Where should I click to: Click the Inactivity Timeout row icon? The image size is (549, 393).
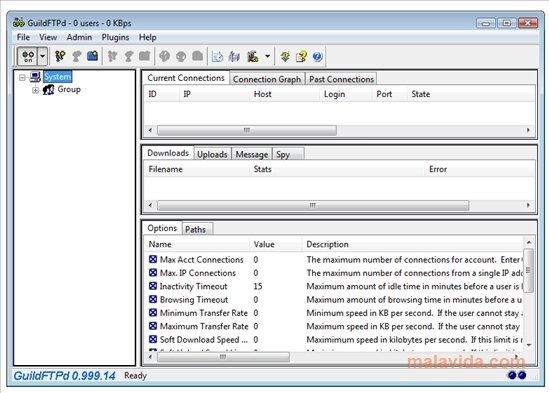[153, 286]
